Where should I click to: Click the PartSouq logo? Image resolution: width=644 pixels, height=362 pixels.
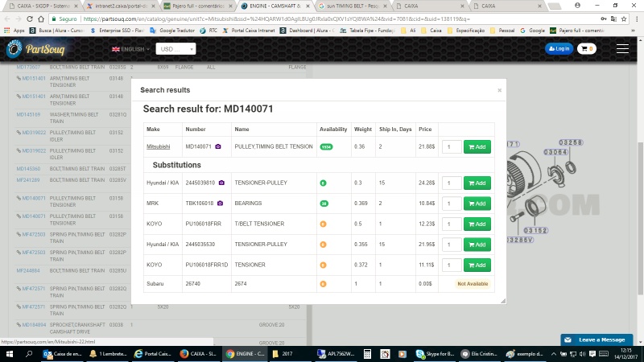pyautogui.click(x=35, y=49)
